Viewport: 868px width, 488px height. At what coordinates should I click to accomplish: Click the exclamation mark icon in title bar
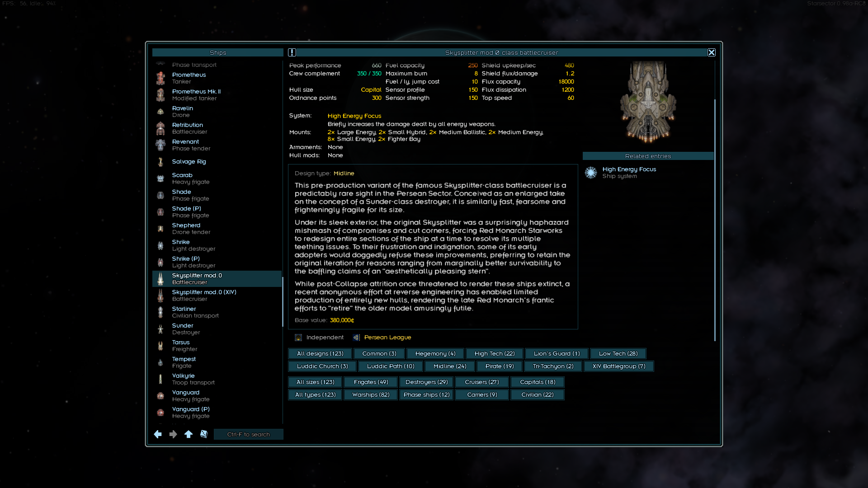click(292, 52)
